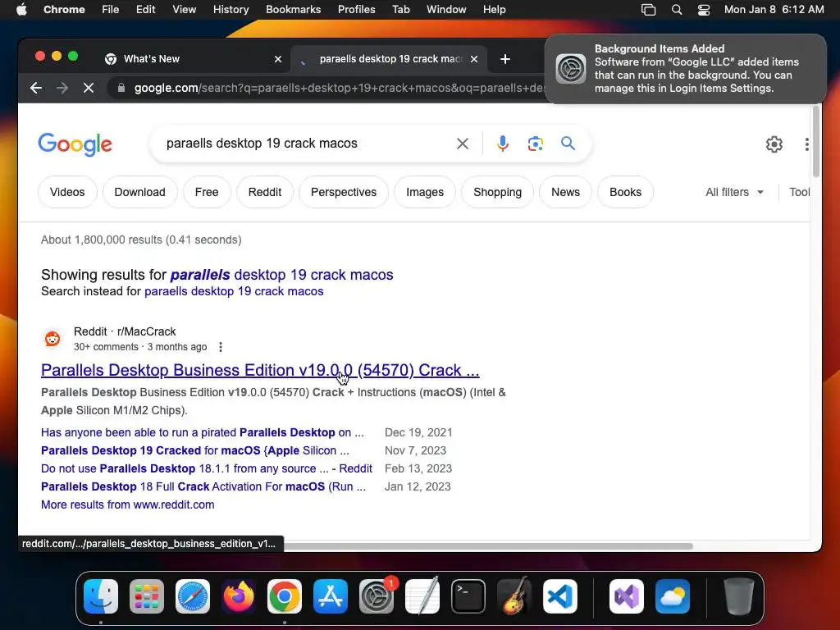
Task: Open the Bookmarks menu
Action: [x=293, y=10]
